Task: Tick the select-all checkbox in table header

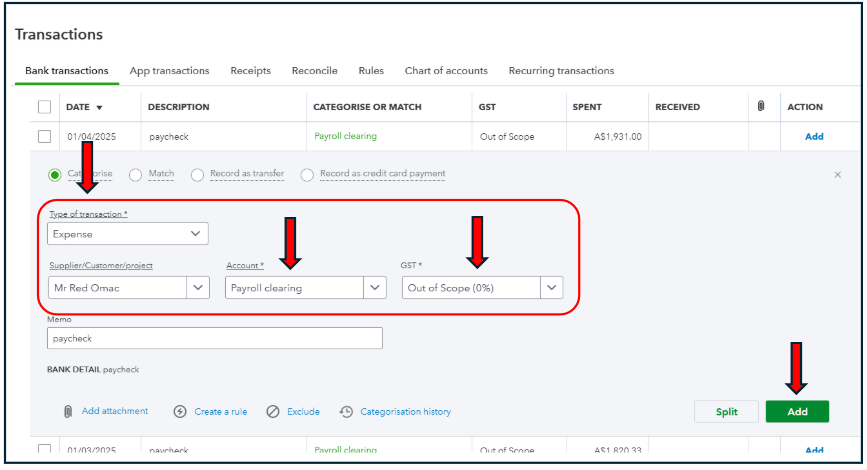Action: pos(44,107)
